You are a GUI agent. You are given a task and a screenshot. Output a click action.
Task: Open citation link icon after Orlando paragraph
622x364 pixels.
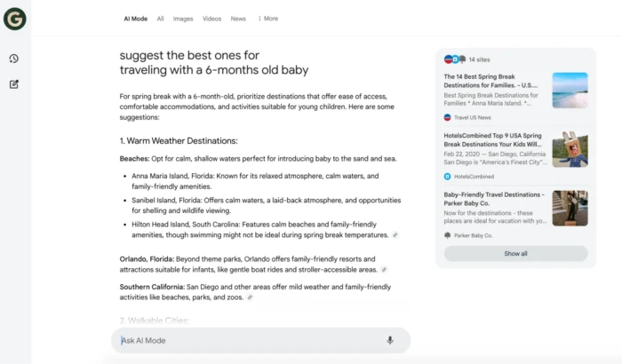pos(384,270)
